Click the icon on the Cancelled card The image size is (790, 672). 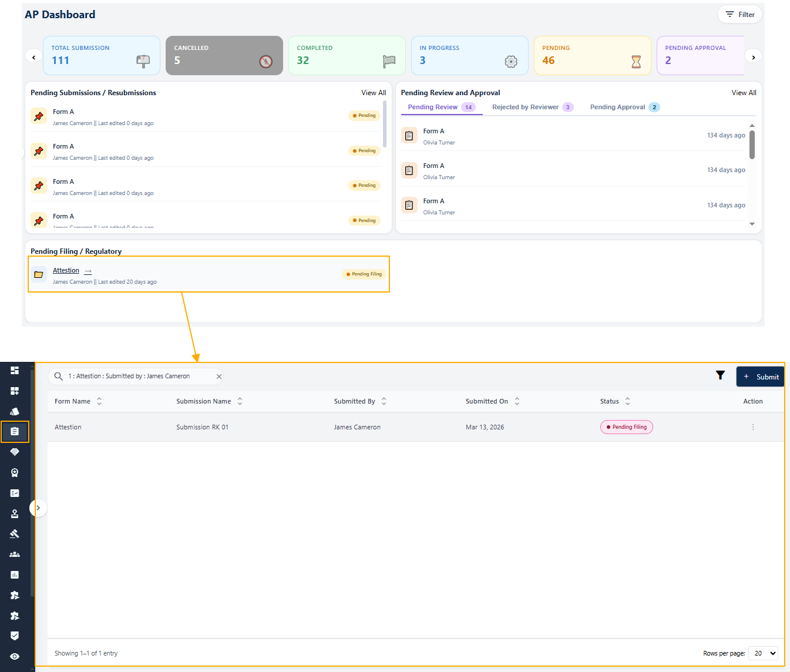pyautogui.click(x=266, y=61)
